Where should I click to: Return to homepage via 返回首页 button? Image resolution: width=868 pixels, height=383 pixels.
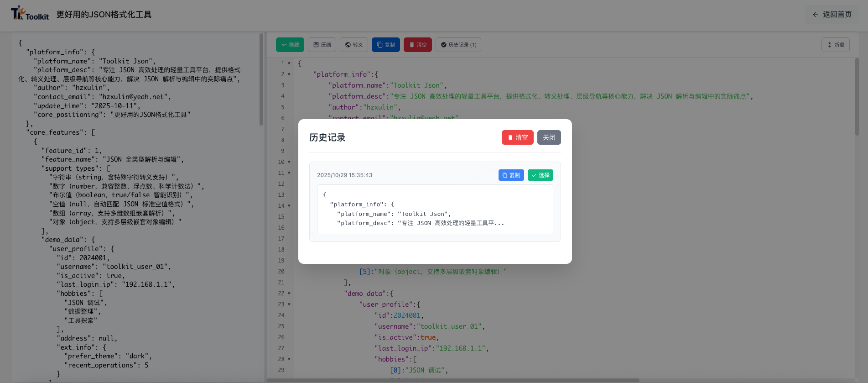click(x=832, y=15)
